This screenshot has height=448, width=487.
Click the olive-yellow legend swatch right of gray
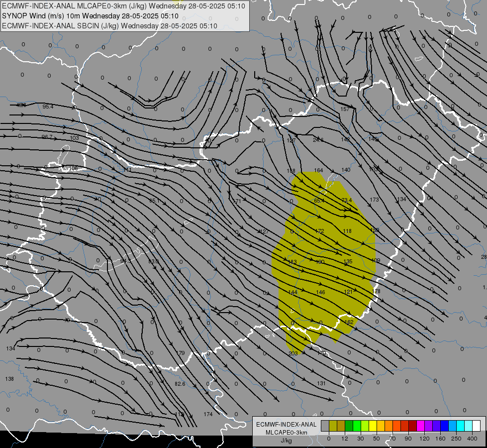[333, 426]
